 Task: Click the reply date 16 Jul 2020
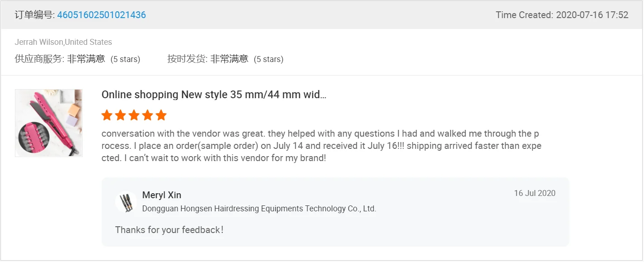[x=535, y=193]
